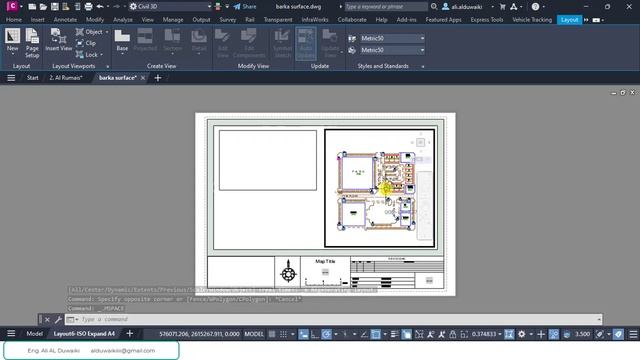Screen dimensions: 640x360
Task: Toggle object snap in status bar
Action: [x=376, y=334]
